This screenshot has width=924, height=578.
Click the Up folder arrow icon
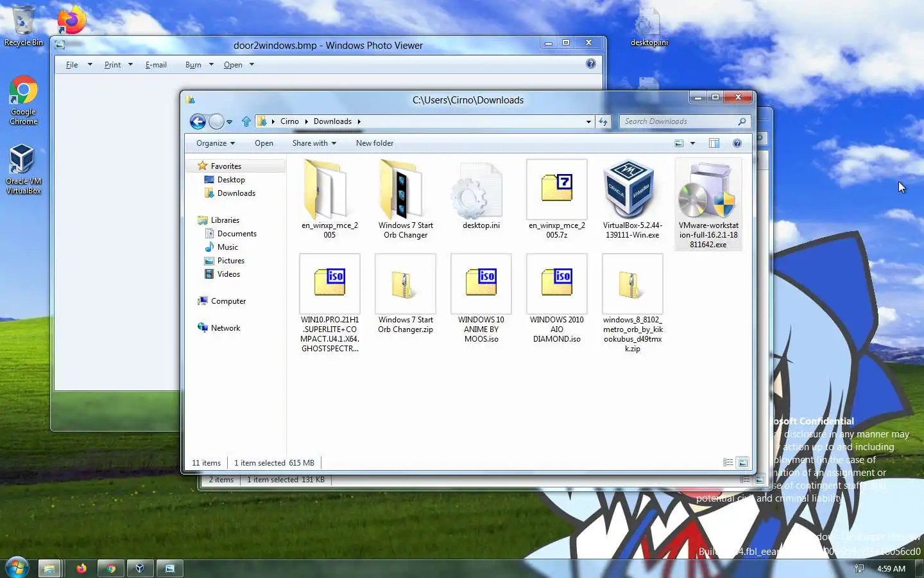[x=246, y=121]
